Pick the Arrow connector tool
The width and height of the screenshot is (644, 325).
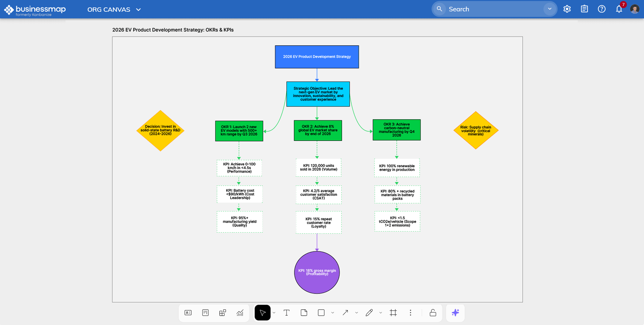click(345, 313)
